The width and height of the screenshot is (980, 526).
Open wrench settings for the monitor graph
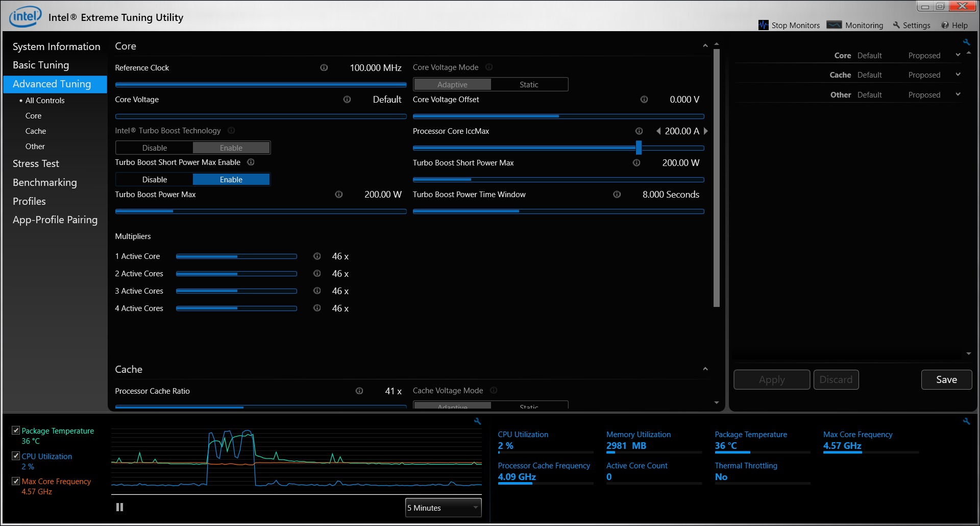coord(477,421)
